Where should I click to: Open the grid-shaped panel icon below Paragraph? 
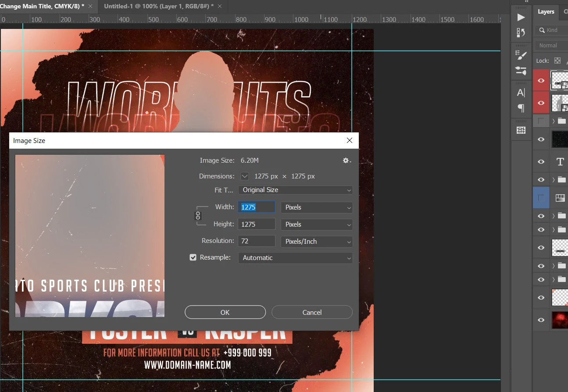pyautogui.click(x=521, y=130)
